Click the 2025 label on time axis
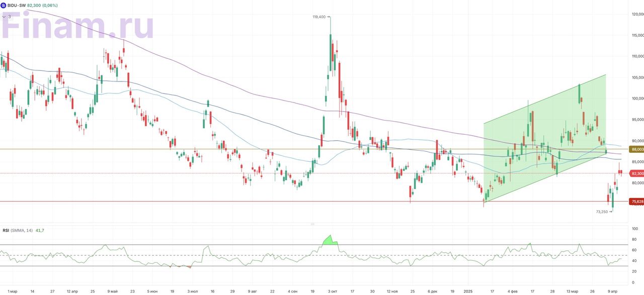Viewport: 644px width, 295px height. (468, 291)
